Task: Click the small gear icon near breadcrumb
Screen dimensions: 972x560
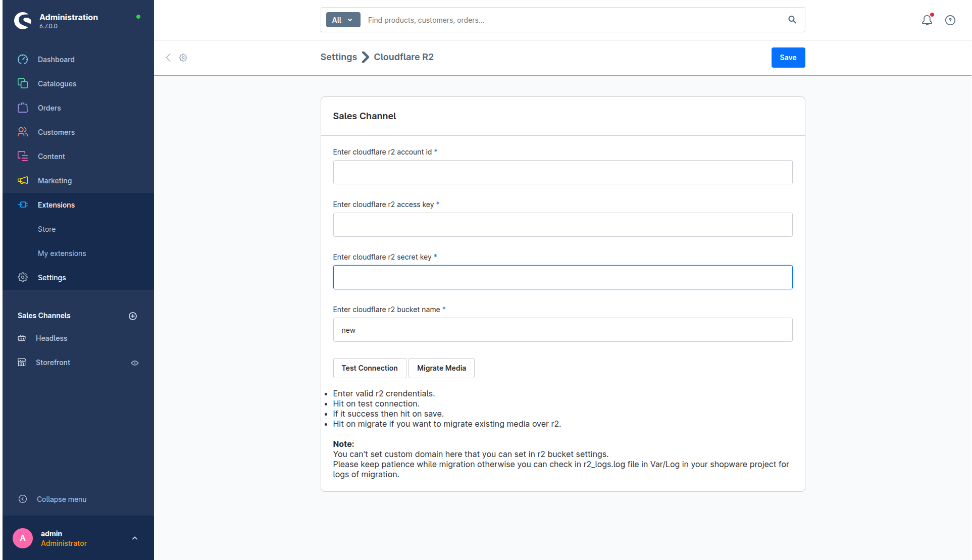Action: point(183,58)
